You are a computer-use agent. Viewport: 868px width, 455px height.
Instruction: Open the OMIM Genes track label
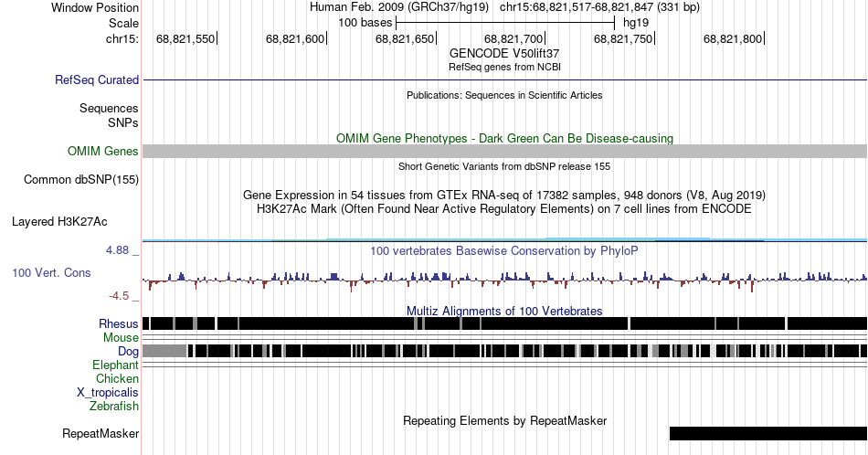[x=102, y=151]
